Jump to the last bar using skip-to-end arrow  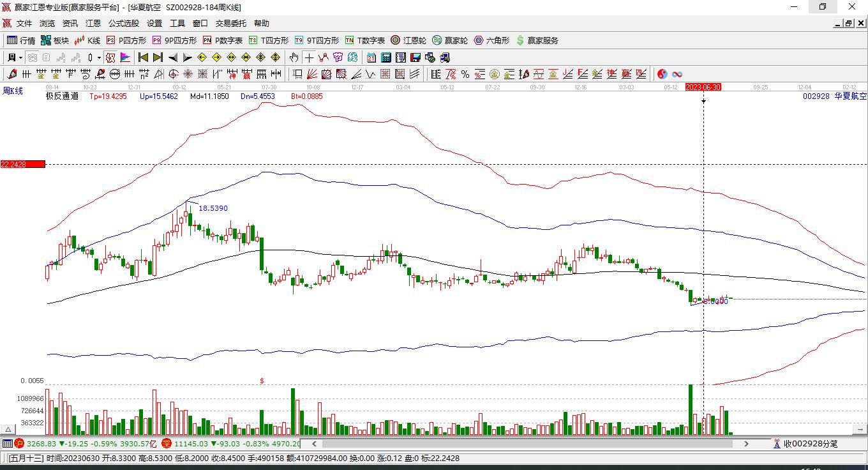158,57
